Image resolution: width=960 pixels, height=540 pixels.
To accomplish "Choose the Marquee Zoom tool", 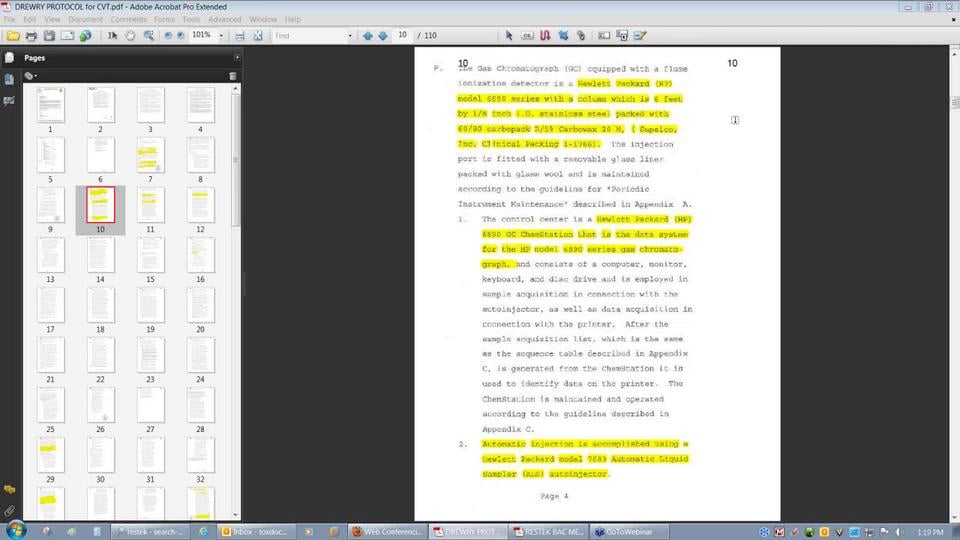I will click(149, 36).
